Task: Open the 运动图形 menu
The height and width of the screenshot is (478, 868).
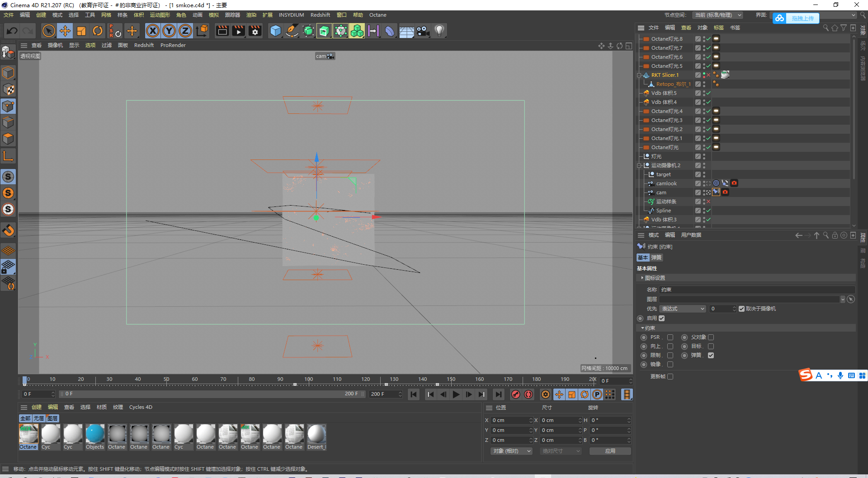Action: (x=160, y=15)
